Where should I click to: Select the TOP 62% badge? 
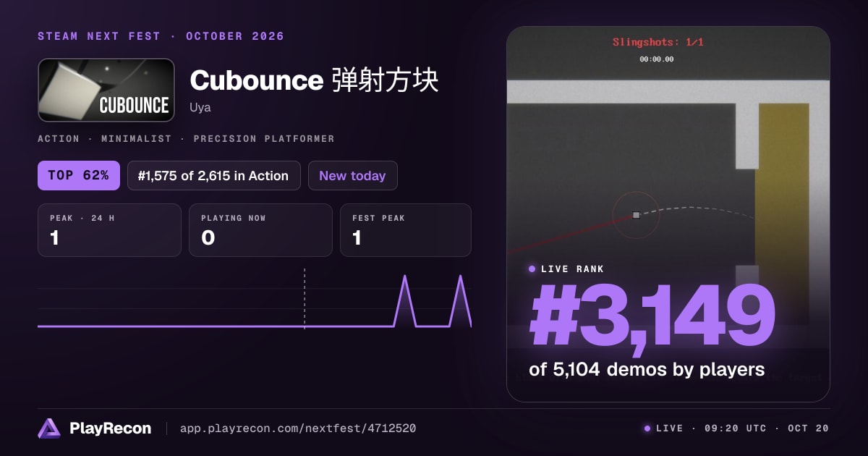[79, 175]
